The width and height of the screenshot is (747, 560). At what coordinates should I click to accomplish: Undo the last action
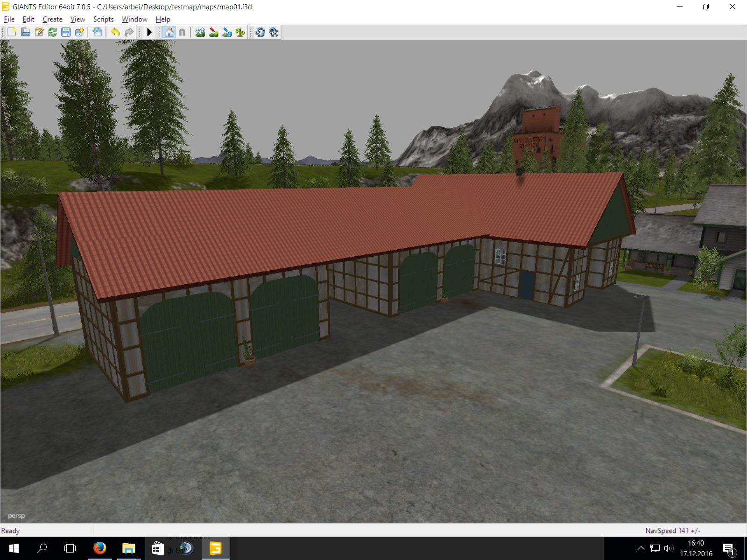pyautogui.click(x=115, y=32)
